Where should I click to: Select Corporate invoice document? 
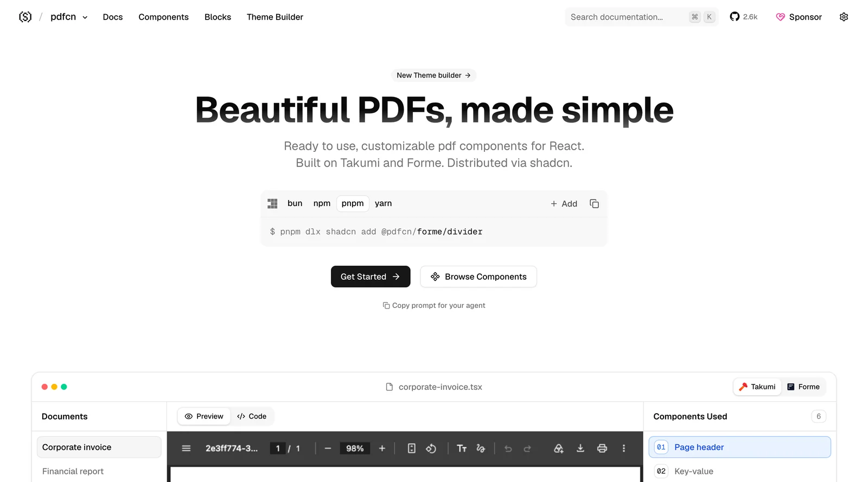tap(99, 447)
